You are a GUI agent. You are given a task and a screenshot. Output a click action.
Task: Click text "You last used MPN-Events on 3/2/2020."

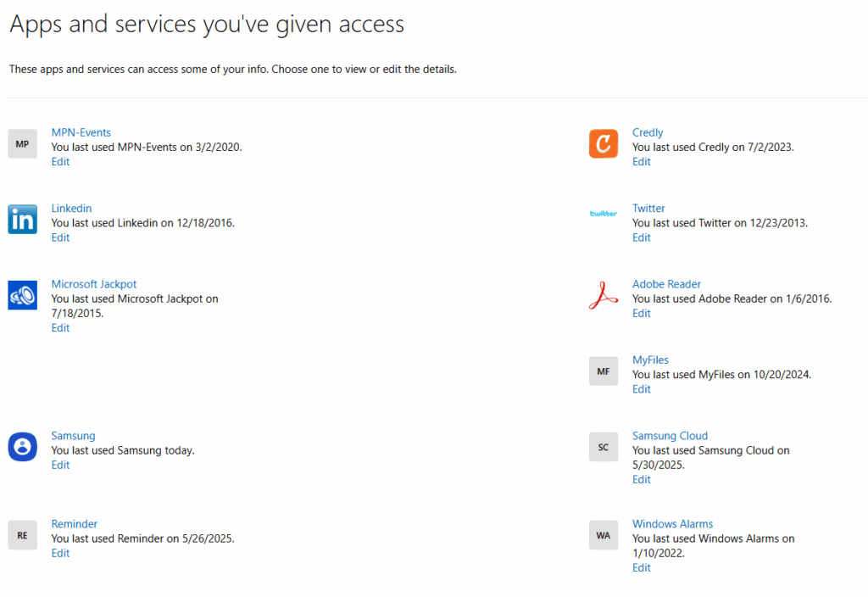[x=147, y=148]
